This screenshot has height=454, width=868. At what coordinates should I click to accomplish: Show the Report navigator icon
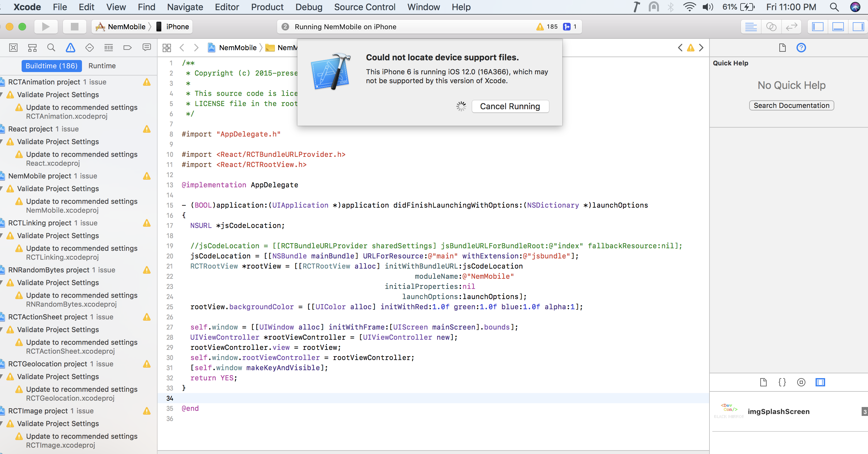(146, 48)
